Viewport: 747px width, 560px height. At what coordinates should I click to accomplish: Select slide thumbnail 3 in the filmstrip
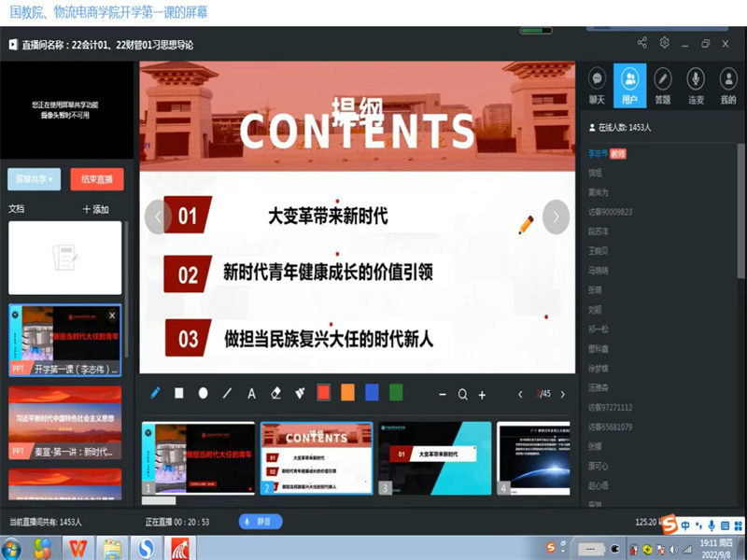click(x=434, y=458)
